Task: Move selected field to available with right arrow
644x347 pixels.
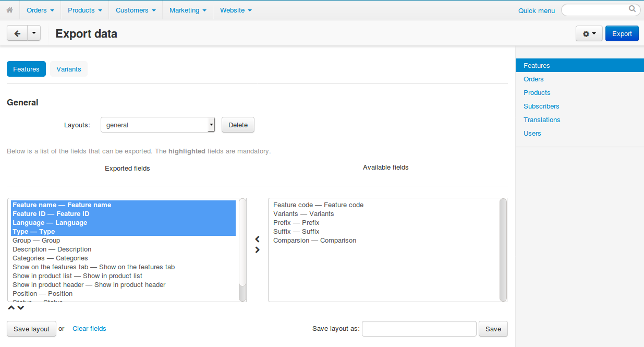Action: pos(257,250)
